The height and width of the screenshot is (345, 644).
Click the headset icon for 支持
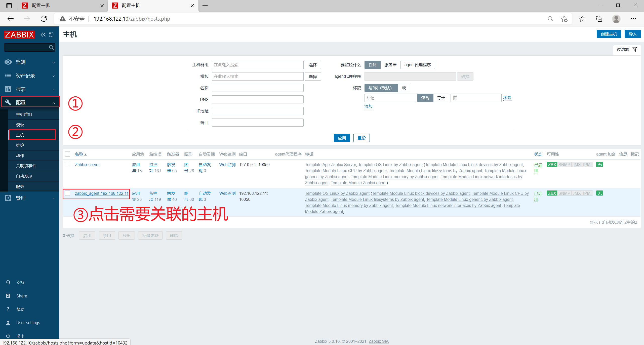[x=8, y=282]
